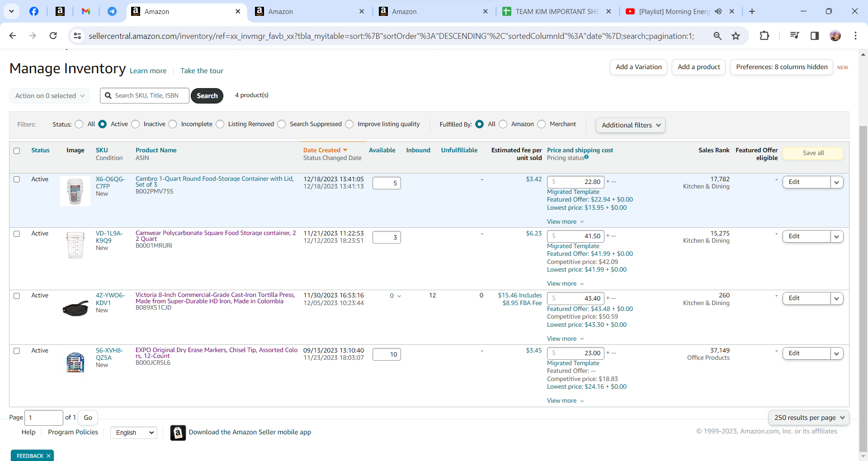View site information icon in address bar
The height and width of the screenshot is (461, 868).
click(77, 36)
